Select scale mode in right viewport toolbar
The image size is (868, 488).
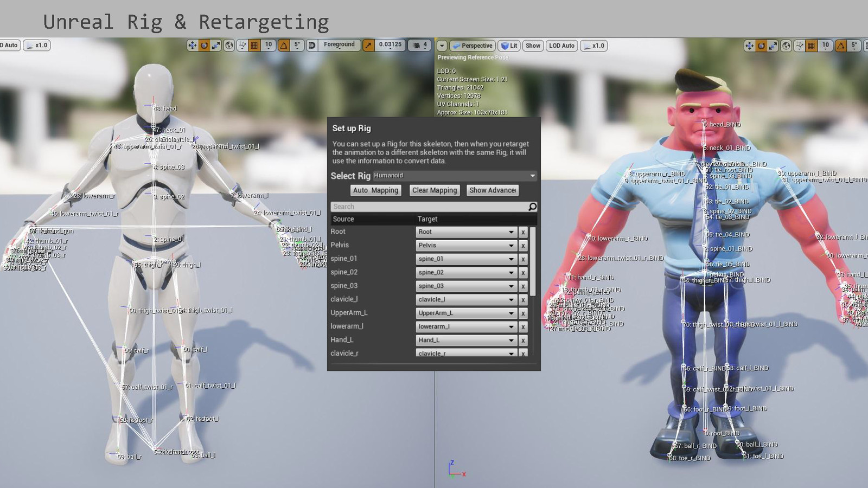(773, 46)
